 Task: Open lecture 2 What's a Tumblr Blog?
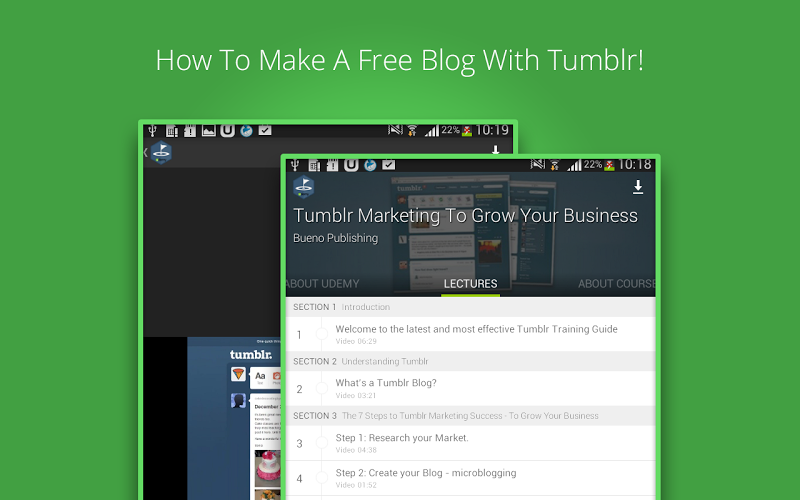pyautogui.click(x=470, y=389)
